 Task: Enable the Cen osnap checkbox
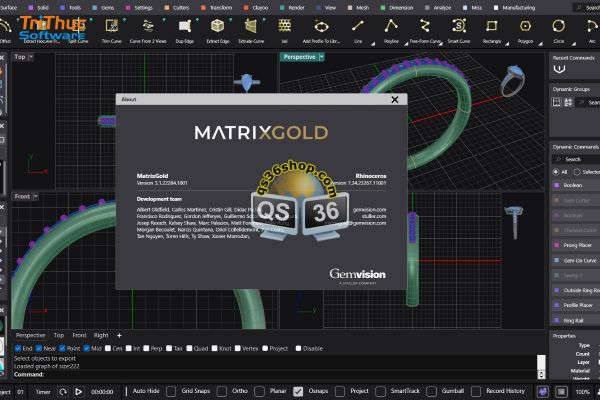108,348
